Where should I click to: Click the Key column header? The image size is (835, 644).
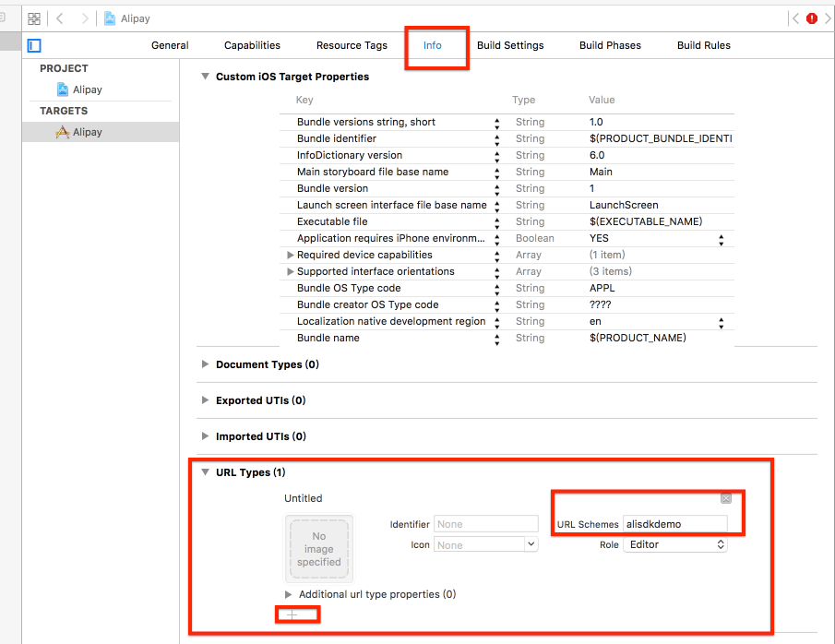coord(304,100)
